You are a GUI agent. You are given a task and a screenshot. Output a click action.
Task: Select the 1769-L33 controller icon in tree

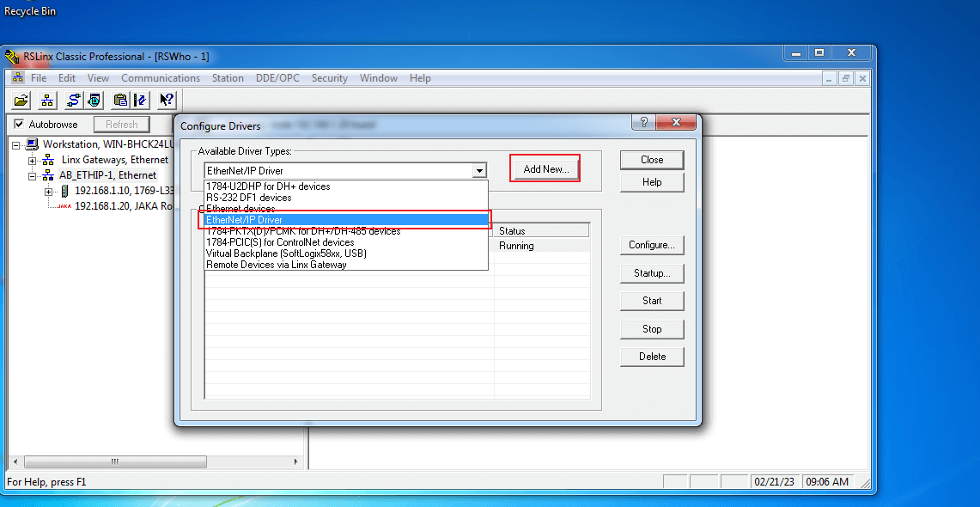pos(67,191)
